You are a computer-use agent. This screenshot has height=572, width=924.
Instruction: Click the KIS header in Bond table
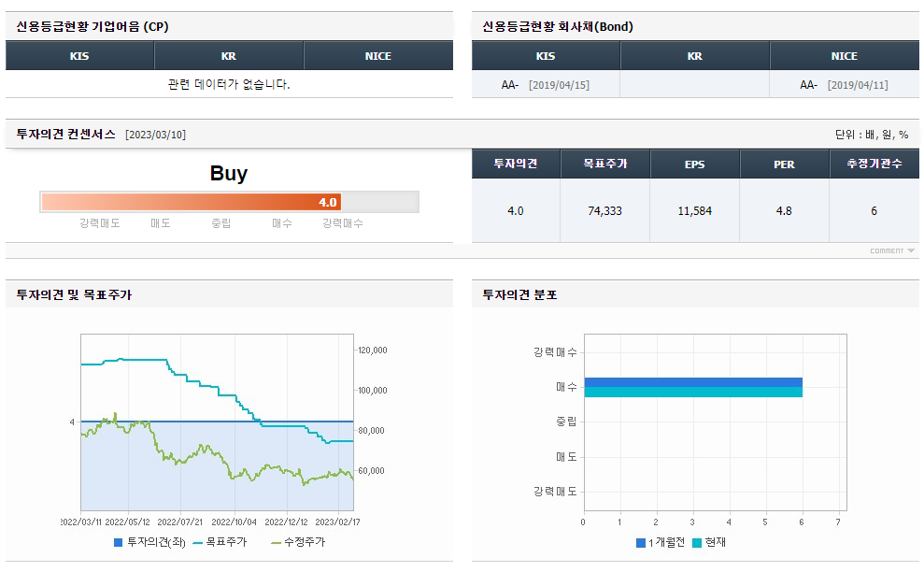point(546,56)
